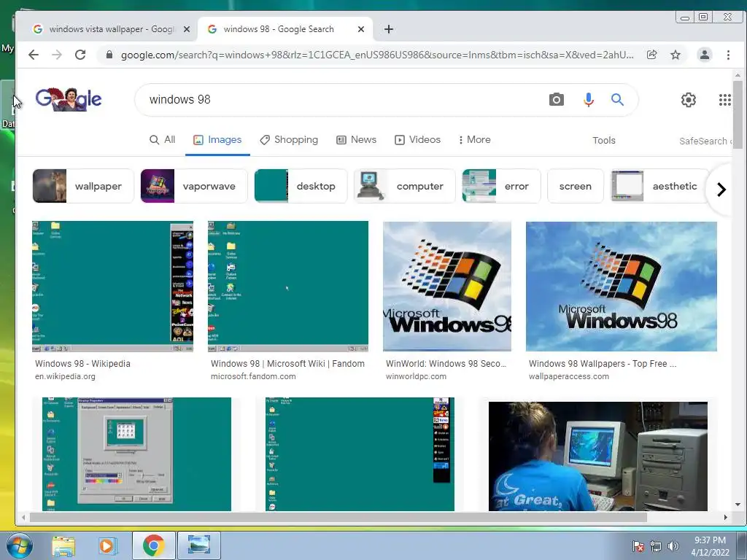Image resolution: width=747 pixels, height=560 pixels.
Task: Open the wallpaperaccess Windows98 logo image
Action: (622, 286)
